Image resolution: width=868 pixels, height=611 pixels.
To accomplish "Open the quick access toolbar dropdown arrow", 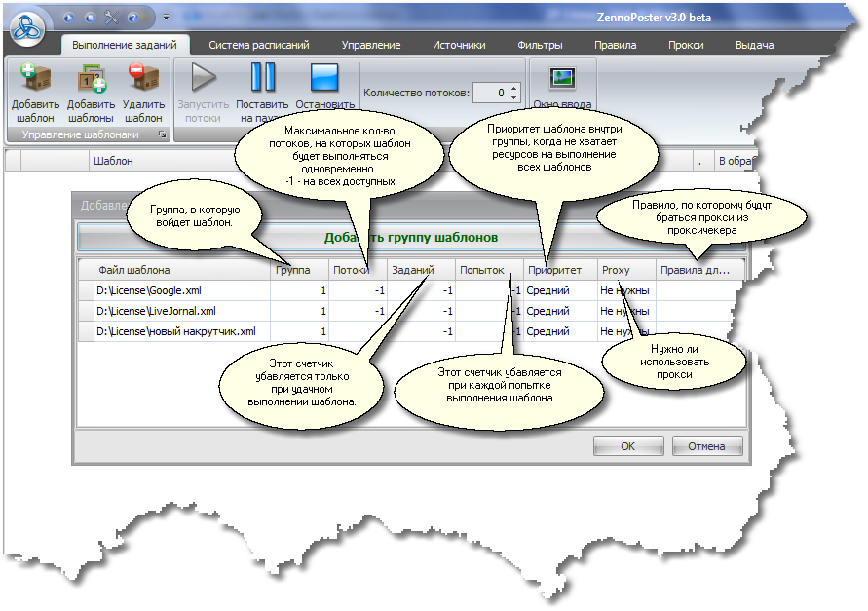I will 166,18.
